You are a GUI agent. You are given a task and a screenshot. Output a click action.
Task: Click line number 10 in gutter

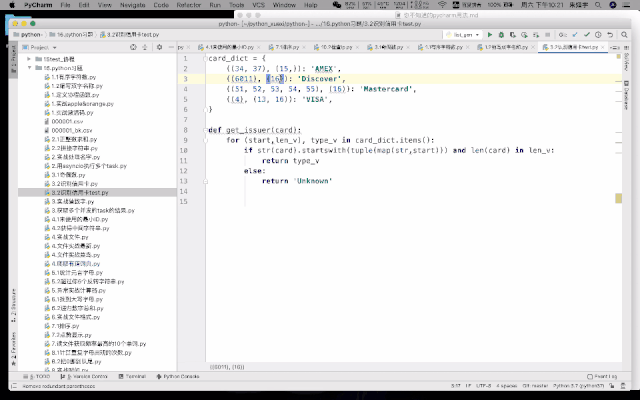pos(184,151)
